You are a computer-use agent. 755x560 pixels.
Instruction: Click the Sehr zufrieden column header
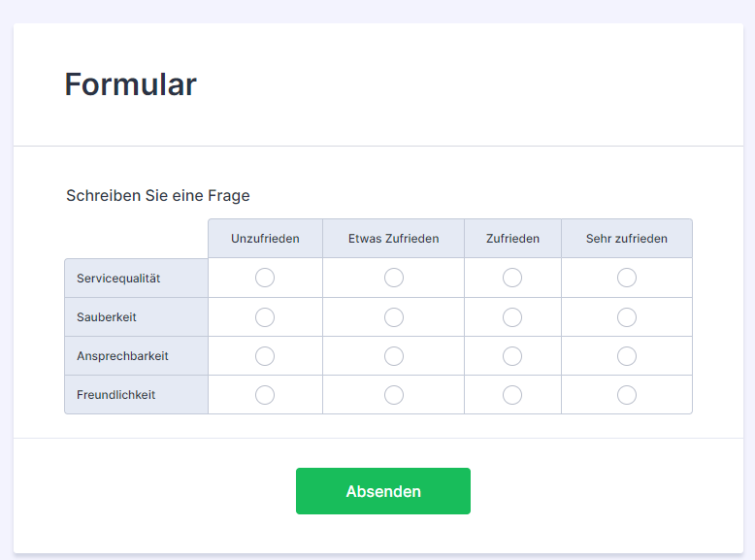point(627,239)
